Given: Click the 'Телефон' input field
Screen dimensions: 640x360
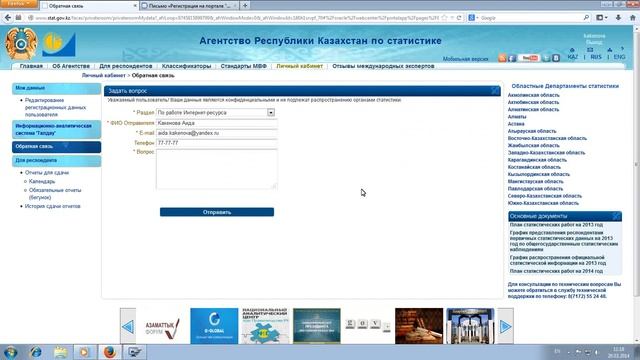Looking at the screenshot, I should (217, 143).
